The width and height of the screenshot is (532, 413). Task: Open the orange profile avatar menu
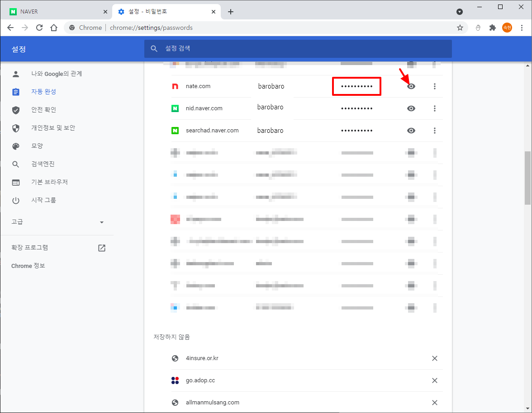tap(507, 28)
